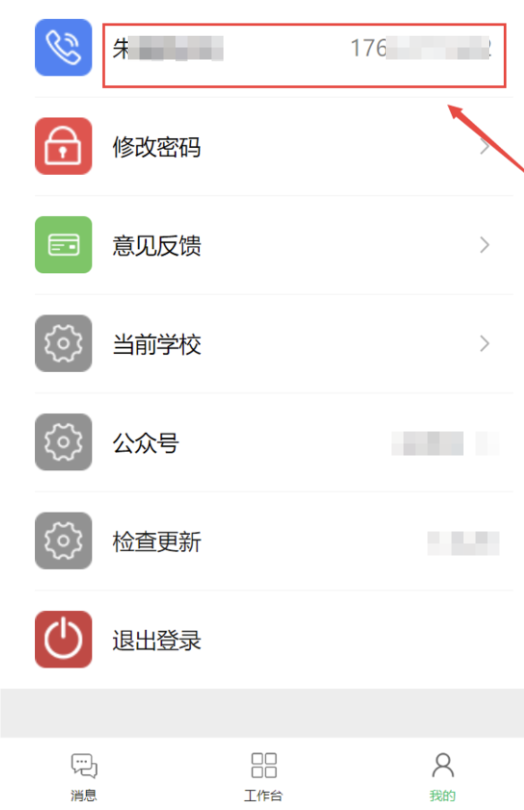Image resolution: width=524 pixels, height=810 pixels.
Task: Select the 当前学校 label
Action: (x=157, y=345)
